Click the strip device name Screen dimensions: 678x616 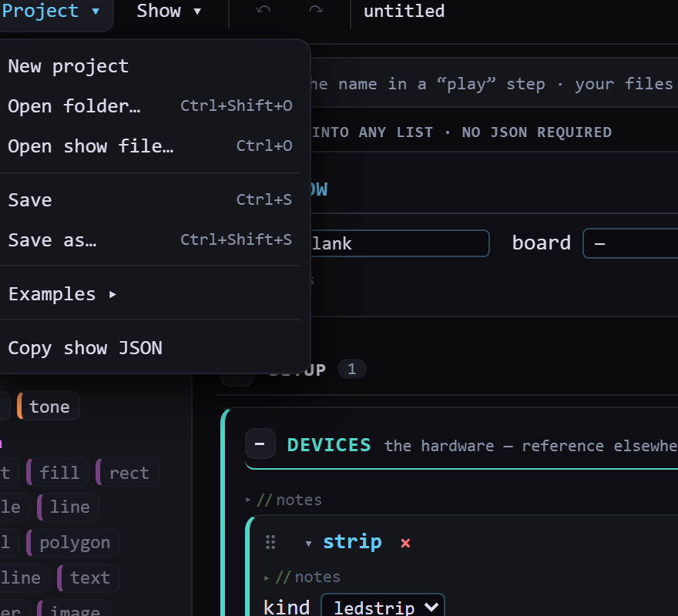[x=352, y=542]
